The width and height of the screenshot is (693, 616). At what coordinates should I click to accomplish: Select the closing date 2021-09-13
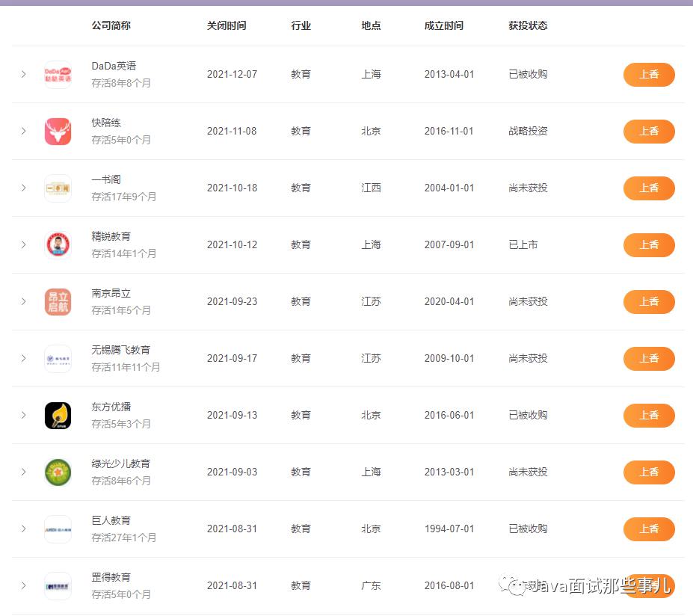232,415
